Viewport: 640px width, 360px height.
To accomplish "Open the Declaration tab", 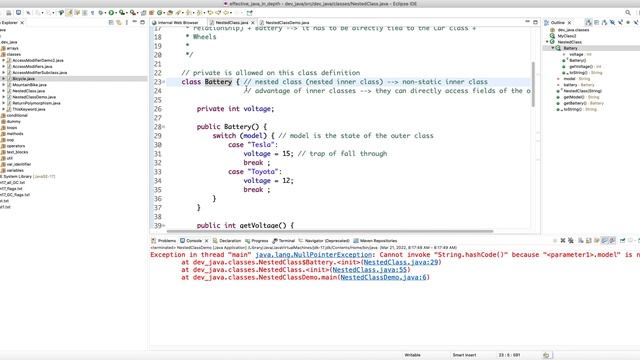I will pyautogui.click(x=227, y=241).
